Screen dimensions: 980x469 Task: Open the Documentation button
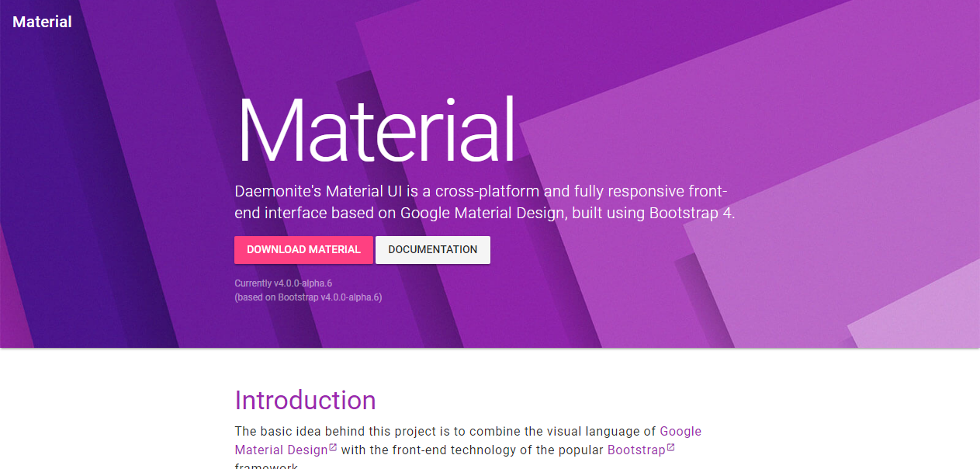(x=433, y=250)
